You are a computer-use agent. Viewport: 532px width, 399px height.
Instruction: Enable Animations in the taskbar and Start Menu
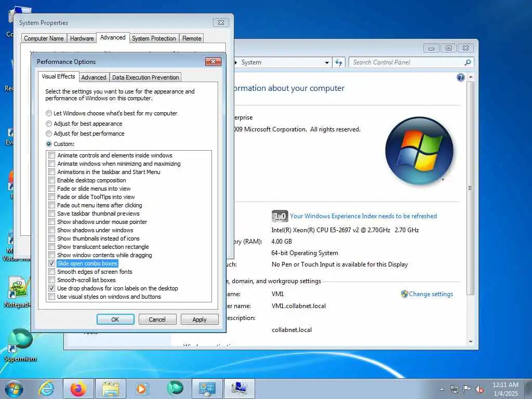pos(51,172)
